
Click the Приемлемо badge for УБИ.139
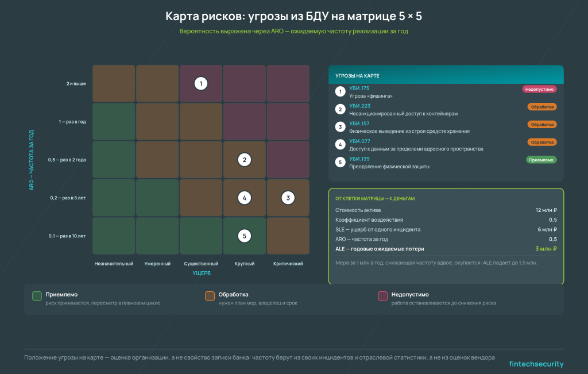click(x=541, y=160)
